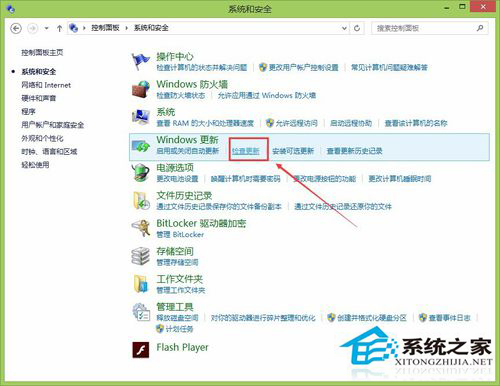Open the 文件历史记录 folder icon
Screen dimensions: 500x386
point(141,201)
